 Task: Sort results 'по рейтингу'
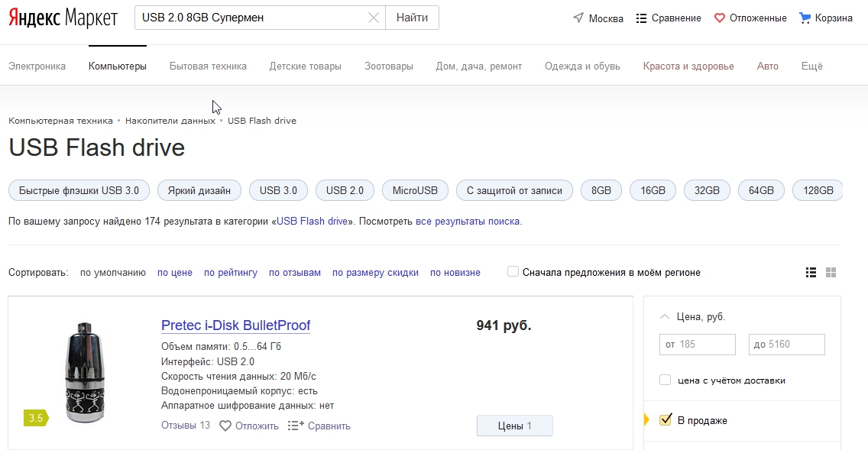click(231, 272)
